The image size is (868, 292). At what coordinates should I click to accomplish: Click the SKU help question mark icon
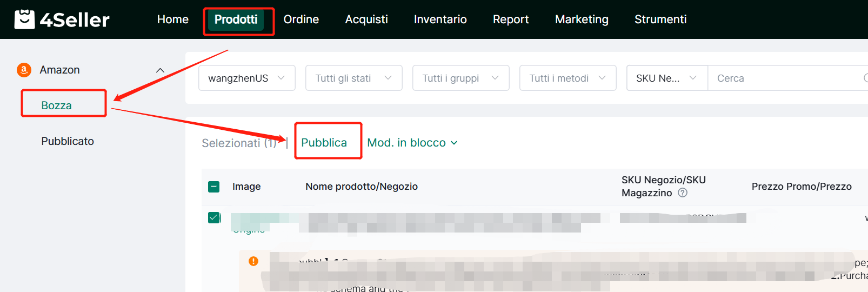click(683, 193)
